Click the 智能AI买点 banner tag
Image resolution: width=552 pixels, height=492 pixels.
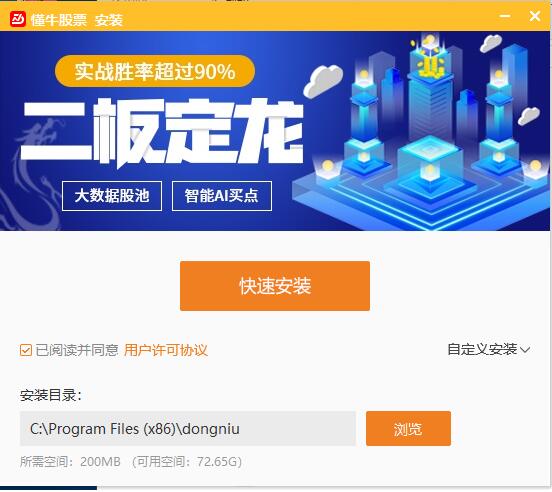(222, 196)
